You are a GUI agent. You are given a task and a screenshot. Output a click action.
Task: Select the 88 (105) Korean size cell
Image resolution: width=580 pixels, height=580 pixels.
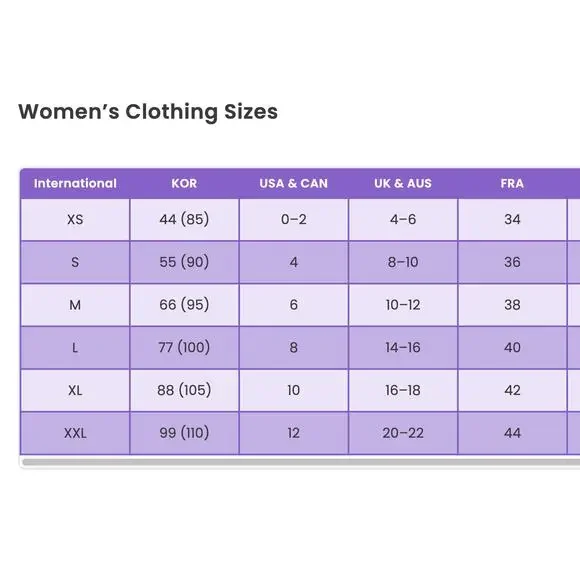pyautogui.click(x=184, y=390)
